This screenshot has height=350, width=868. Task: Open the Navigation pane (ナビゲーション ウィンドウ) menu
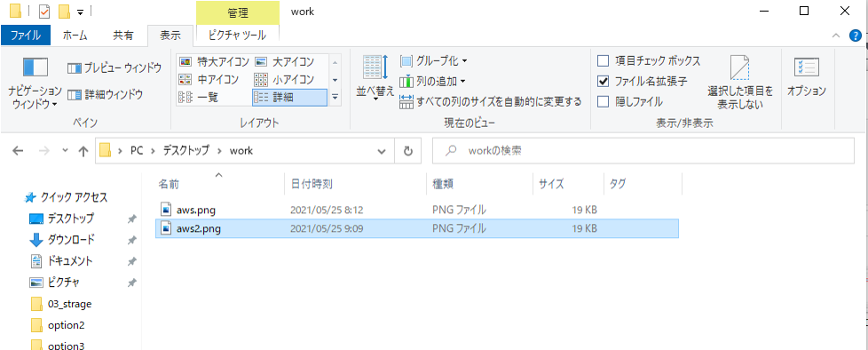36,84
